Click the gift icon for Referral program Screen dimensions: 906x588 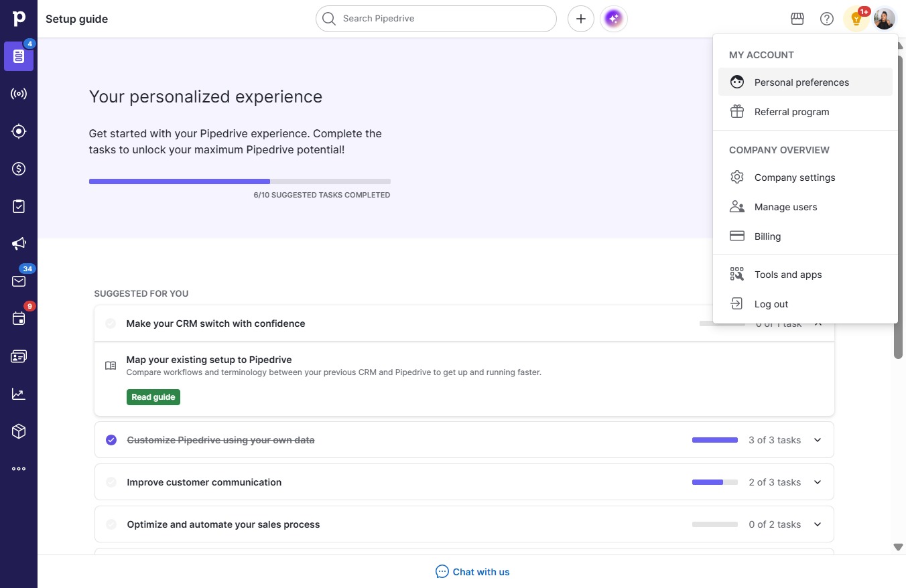click(737, 111)
